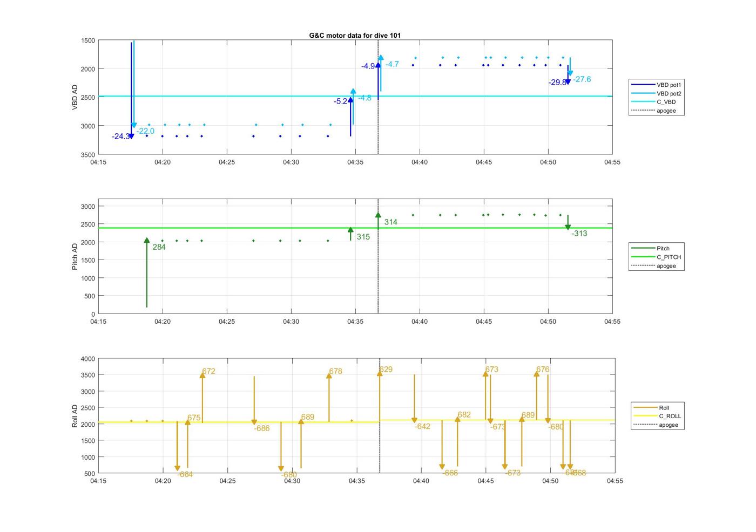Screen dimensions: 756x532
Task: Click the '-4.9' VBD data label
Action: click(368, 66)
